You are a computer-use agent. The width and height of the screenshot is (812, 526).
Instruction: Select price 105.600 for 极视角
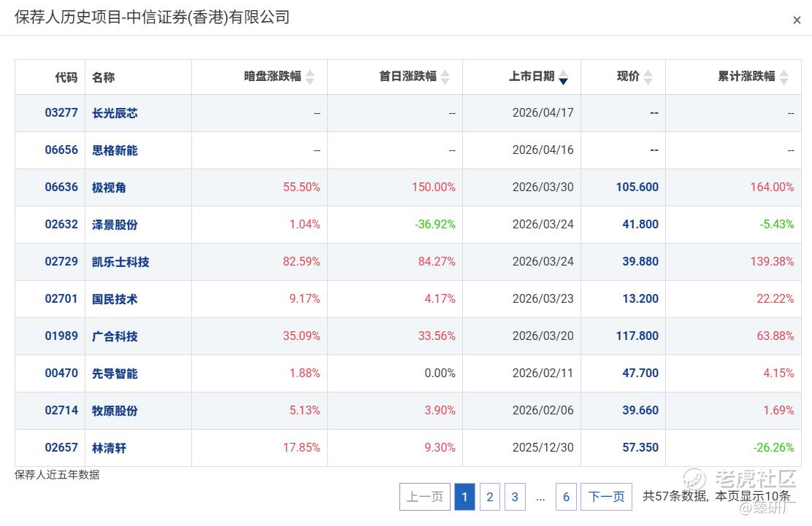point(637,187)
